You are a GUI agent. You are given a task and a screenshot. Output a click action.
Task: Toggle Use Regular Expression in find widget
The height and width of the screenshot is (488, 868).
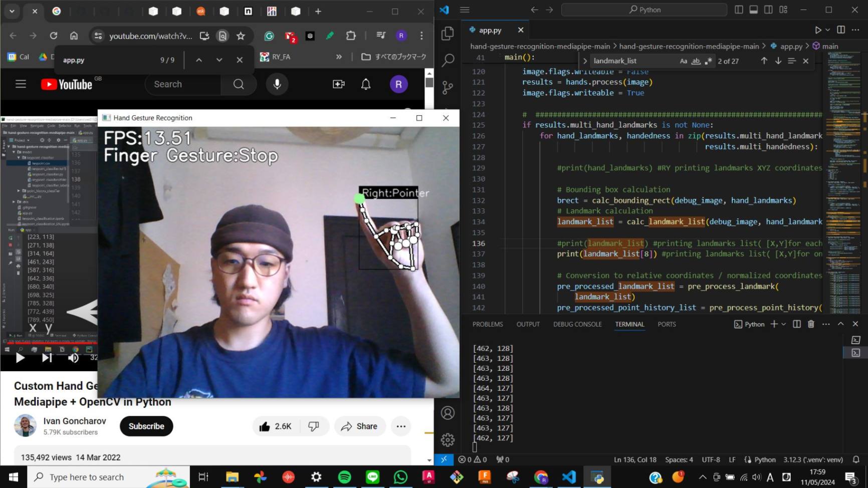pos(708,61)
